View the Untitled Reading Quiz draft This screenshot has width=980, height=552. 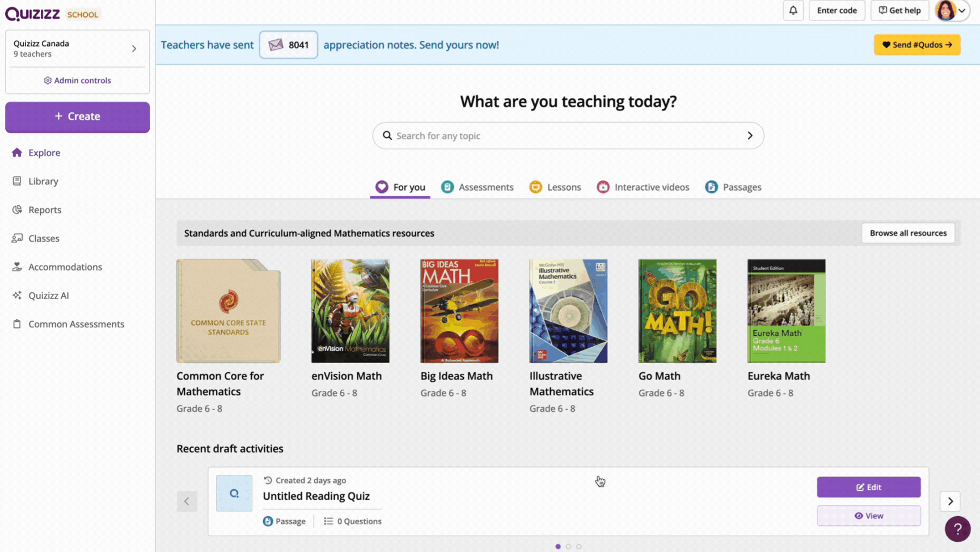tap(868, 516)
